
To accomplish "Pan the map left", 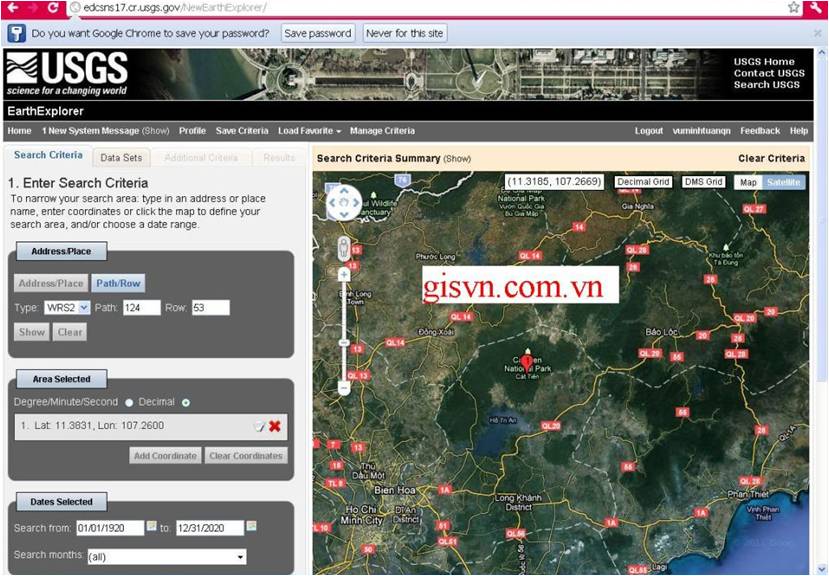I will point(333,202).
